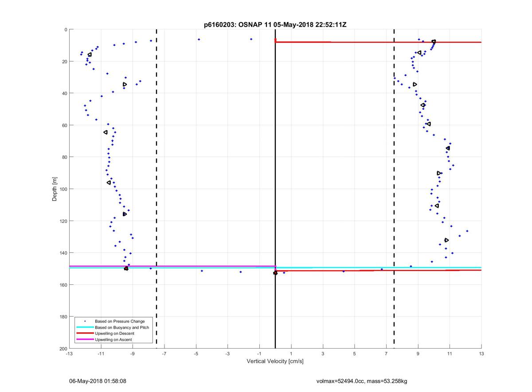Image resolution: width=532 pixels, height=392 pixels.
Task: Click x-axis tick label '-13'
Action: point(69,354)
